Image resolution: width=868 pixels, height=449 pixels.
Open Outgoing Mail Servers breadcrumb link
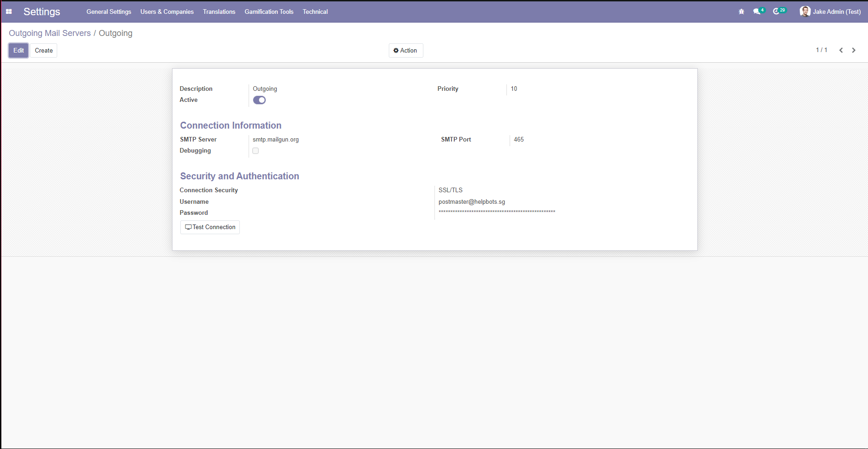point(49,33)
